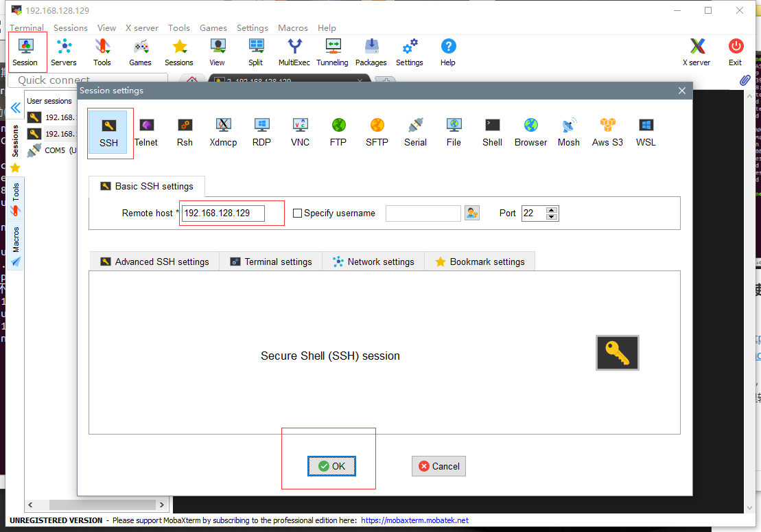Viewport: 761px width, 532px height.
Task: Click the Exit toolbar button
Action: [x=736, y=52]
